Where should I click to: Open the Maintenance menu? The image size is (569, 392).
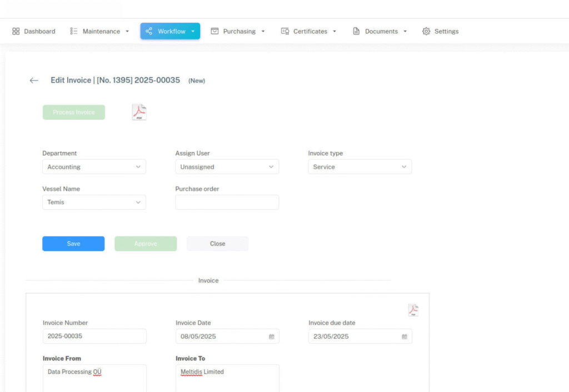[x=100, y=32]
